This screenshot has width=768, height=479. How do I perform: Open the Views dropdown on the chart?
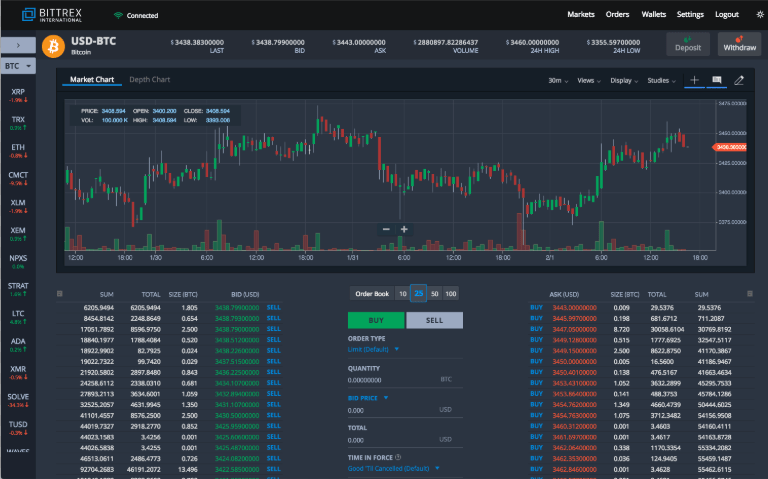point(589,80)
